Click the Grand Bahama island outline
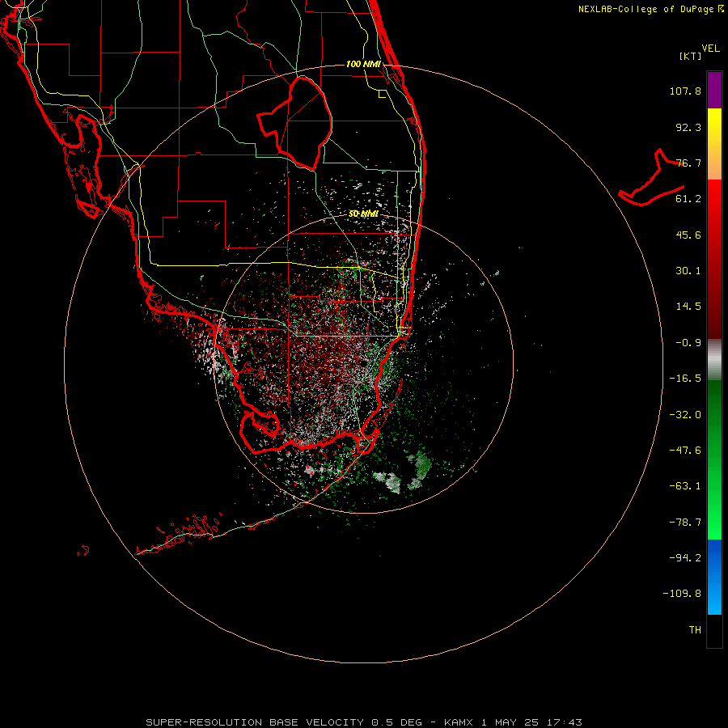 [x=651, y=178]
